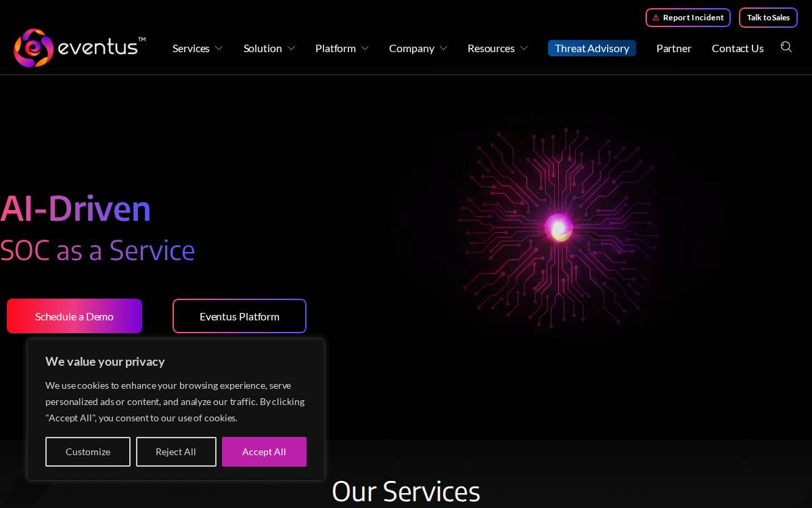Expand the Solution dropdown chevron
This screenshot has height=508, width=812.
click(291, 48)
